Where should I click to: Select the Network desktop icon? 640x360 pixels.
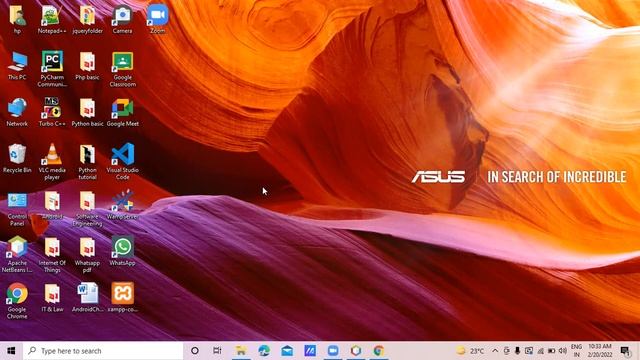17,112
